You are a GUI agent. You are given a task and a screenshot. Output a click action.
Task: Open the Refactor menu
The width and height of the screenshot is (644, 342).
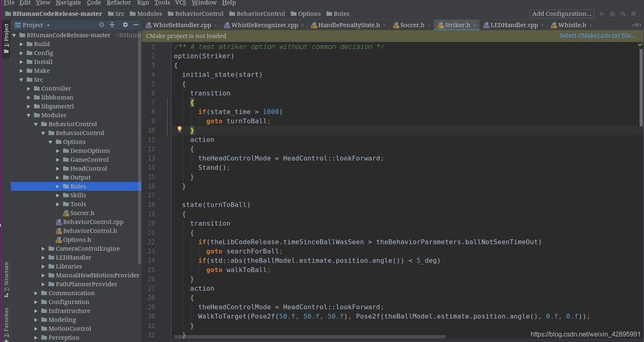tap(119, 3)
